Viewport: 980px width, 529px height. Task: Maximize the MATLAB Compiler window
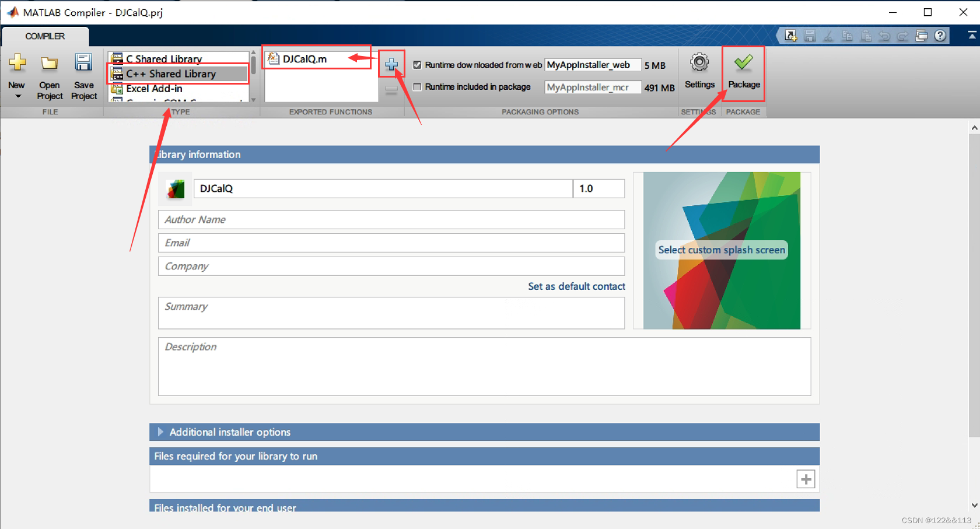[x=928, y=12]
